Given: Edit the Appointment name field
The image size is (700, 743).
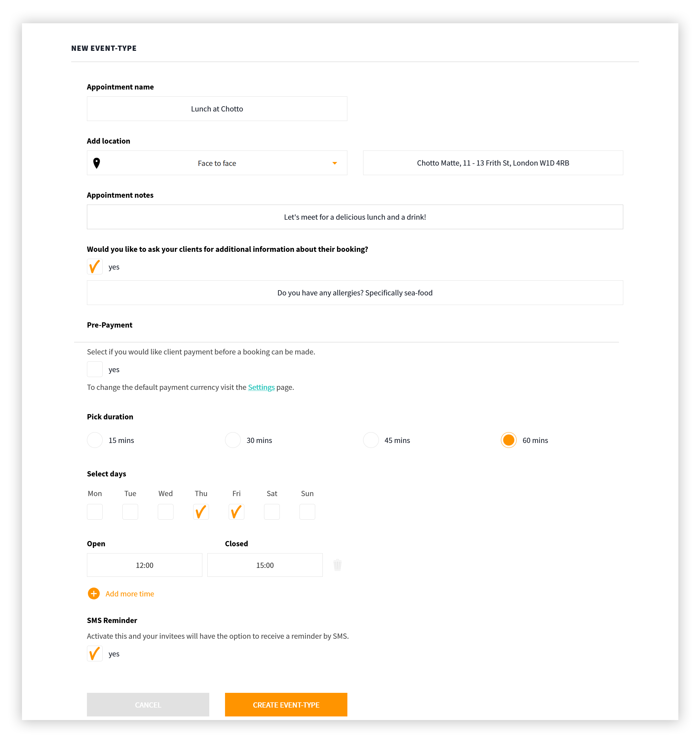Looking at the screenshot, I should pos(217,109).
